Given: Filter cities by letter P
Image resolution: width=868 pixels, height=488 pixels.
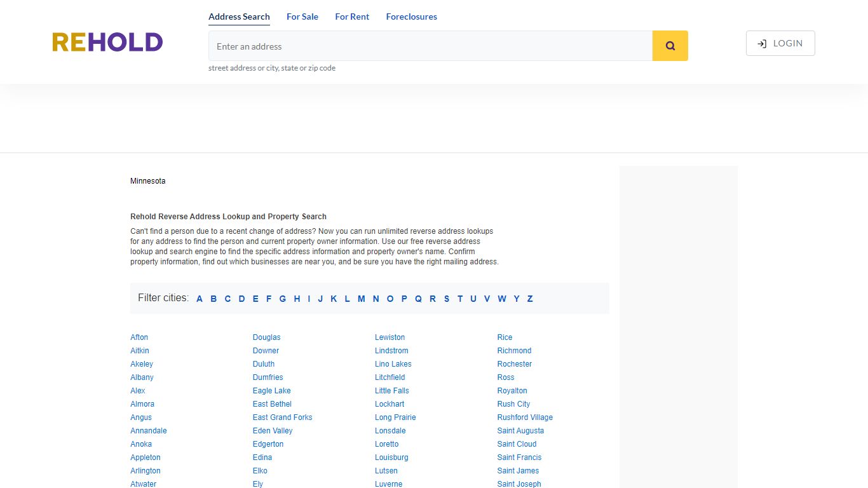Looking at the screenshot, I should tap(404, 299).
